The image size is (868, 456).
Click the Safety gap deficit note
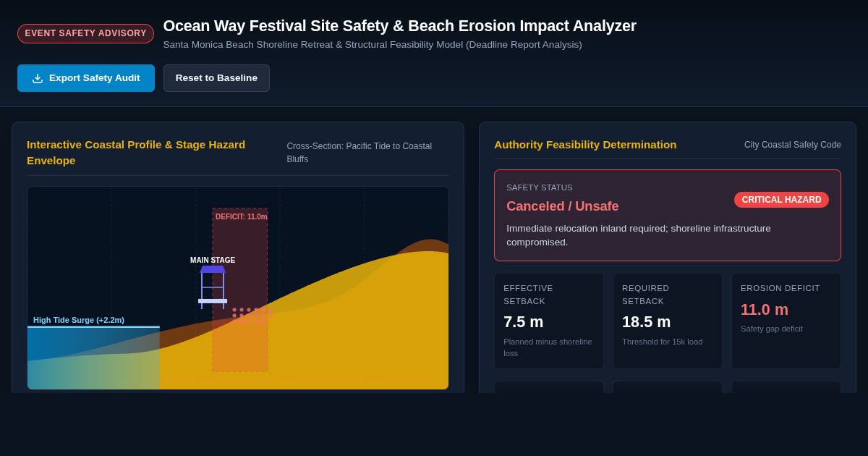pyautogui.click(x=772, y=329)
